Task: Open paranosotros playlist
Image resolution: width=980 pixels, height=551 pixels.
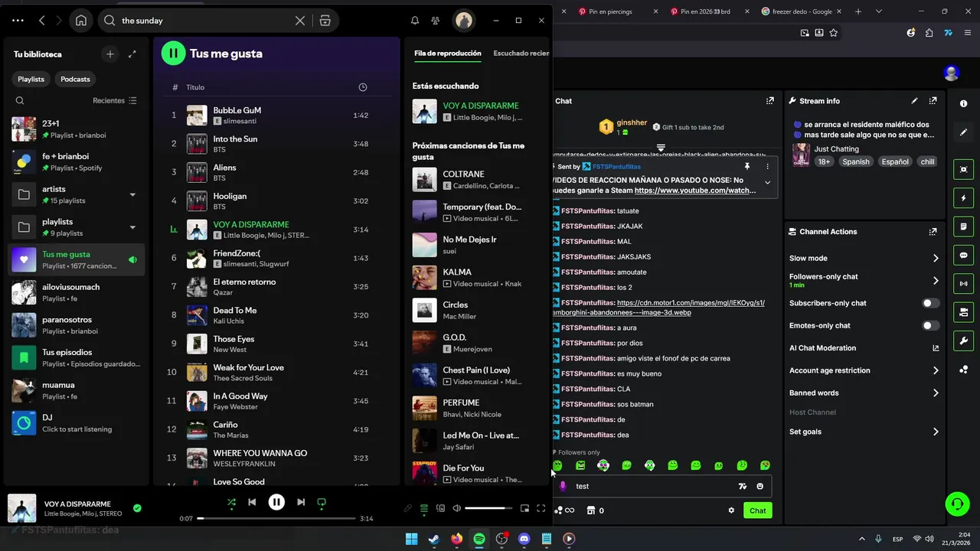Action: [x=77, y=325]
